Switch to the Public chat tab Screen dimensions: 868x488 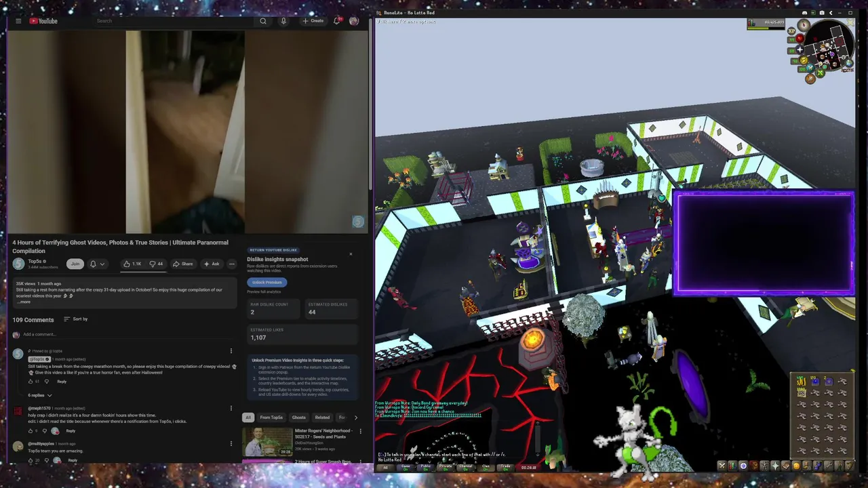click(425, 467)
